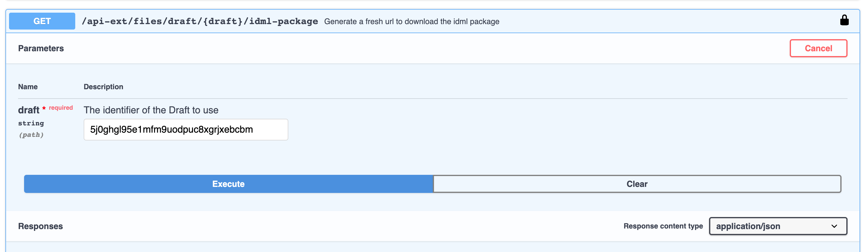Click the draft parameter name label

point(29,110)
